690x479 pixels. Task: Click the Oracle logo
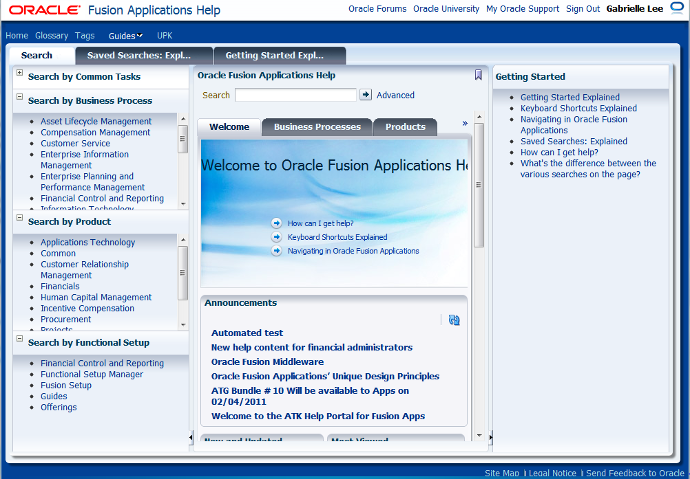point(44,10)
